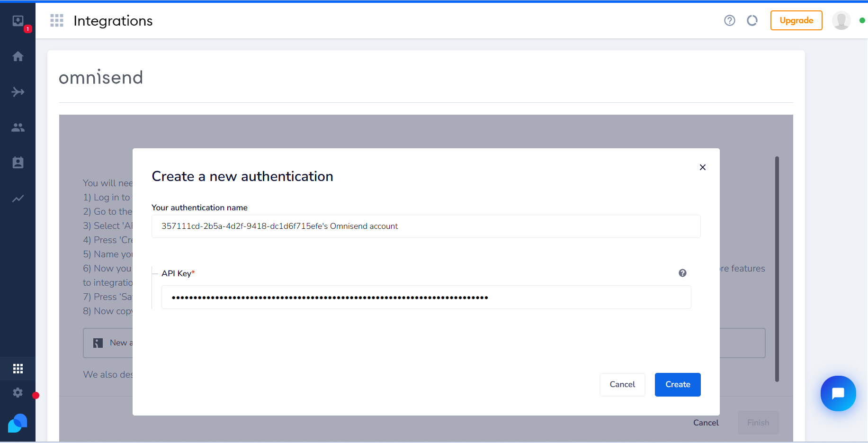
Task: Go to the Home sidebar icon
Action: tap(18, 56)
